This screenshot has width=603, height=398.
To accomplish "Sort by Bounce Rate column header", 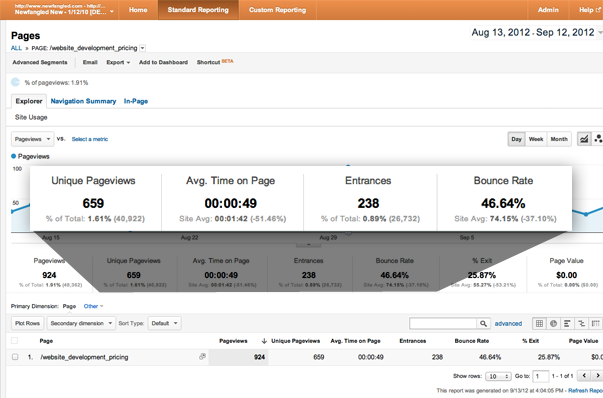I will 471,341.
